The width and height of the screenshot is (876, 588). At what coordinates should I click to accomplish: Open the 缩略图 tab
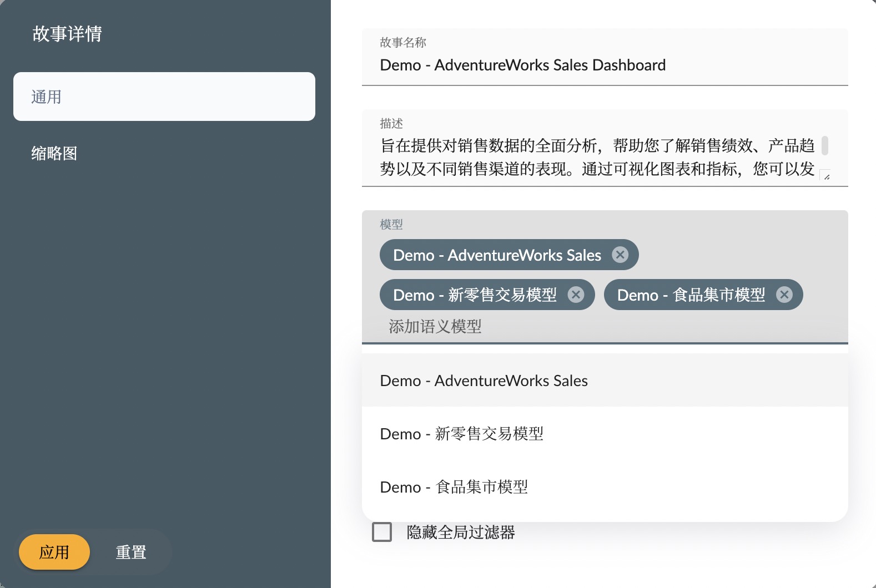tap(54, 153)
